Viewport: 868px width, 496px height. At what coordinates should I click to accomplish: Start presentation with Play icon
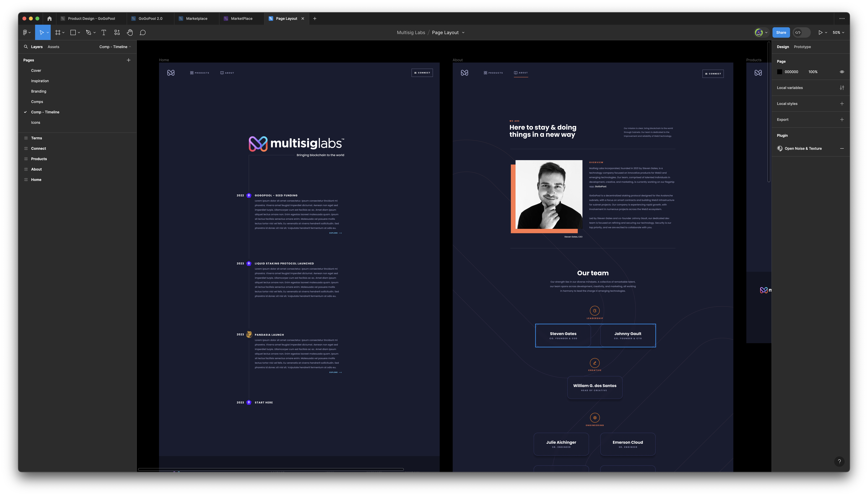click(820, 32)
